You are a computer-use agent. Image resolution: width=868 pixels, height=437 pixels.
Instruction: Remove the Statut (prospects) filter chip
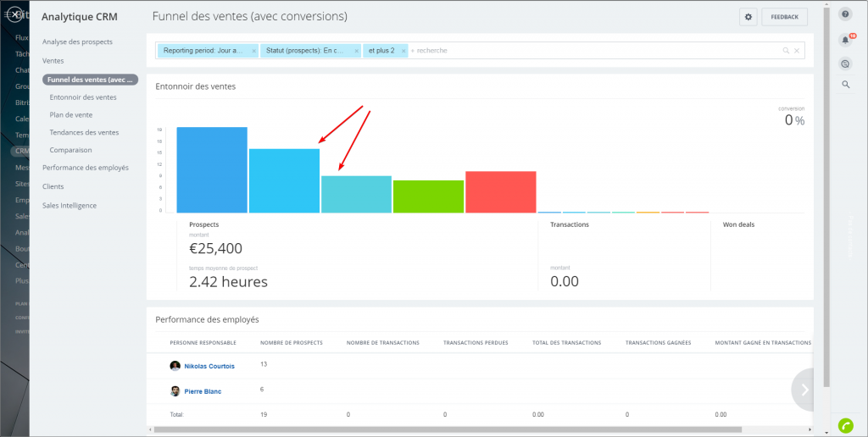[356, 51]
